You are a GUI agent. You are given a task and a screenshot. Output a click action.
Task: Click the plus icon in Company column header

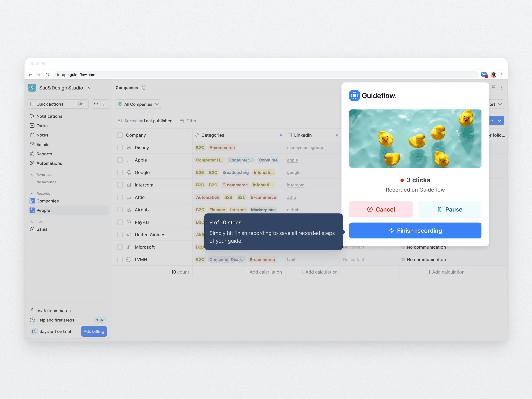[x=185, y=135]
